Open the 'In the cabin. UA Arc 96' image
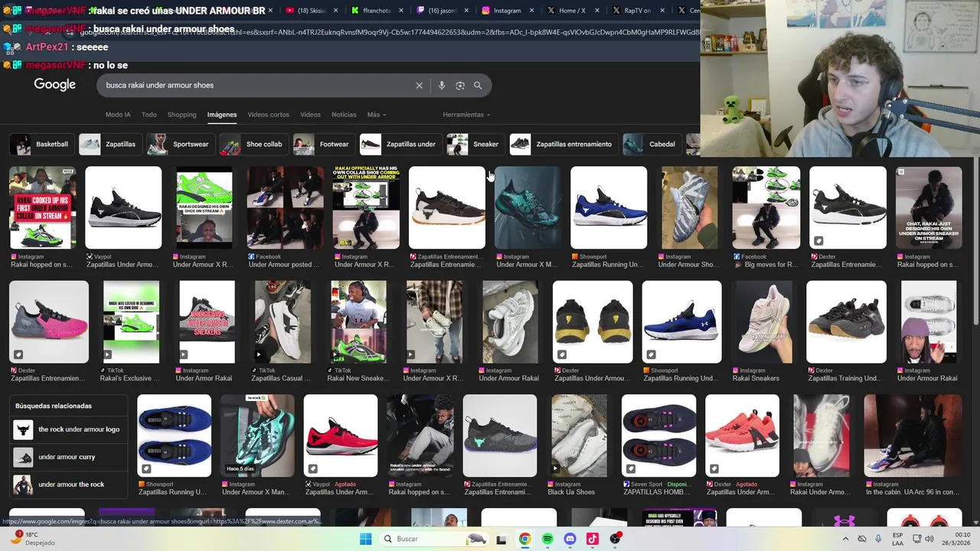This screenshot has height=551, width=980. point(913,435)
